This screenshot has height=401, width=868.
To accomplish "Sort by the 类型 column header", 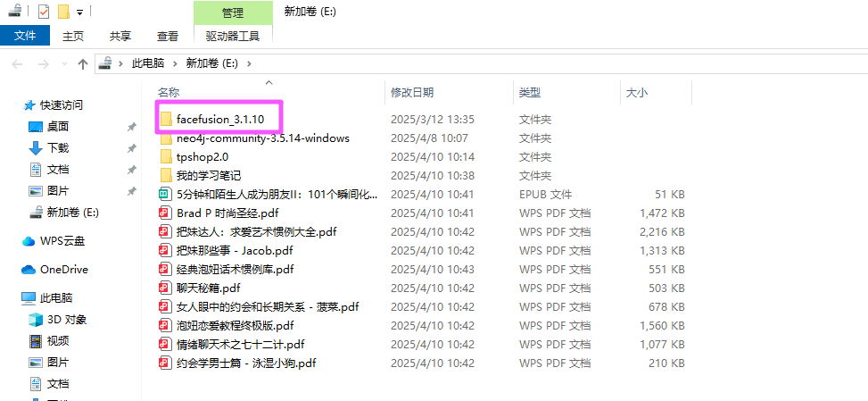I will click(529, 93).
